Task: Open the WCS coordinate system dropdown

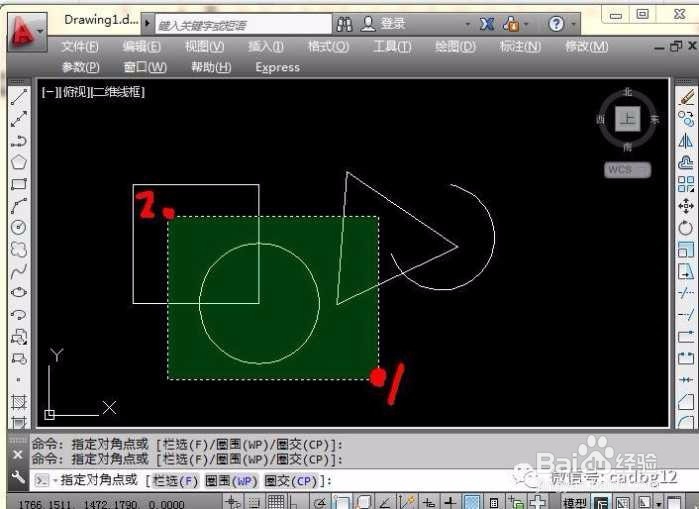Action: 628,170
